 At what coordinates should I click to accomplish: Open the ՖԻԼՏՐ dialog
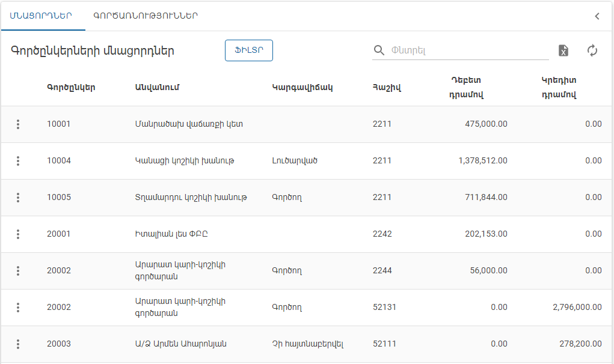(x=248, y=50)
